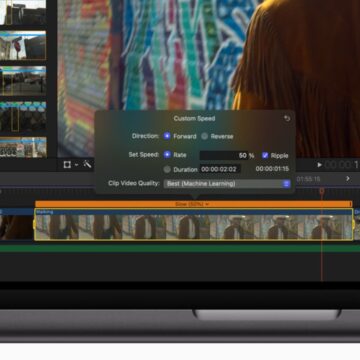Select the topmost browser clip thumbnail
The image size is (360, 360).
point(23,12)
